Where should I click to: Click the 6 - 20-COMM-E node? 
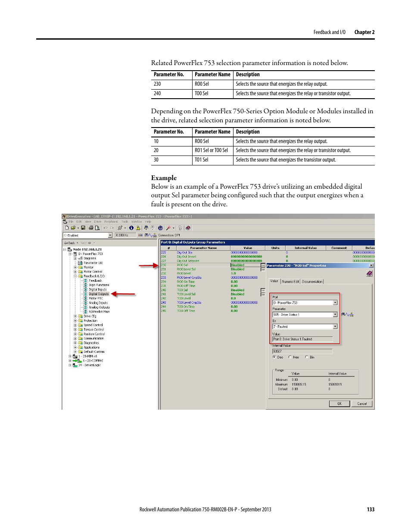tap(93, 361)
